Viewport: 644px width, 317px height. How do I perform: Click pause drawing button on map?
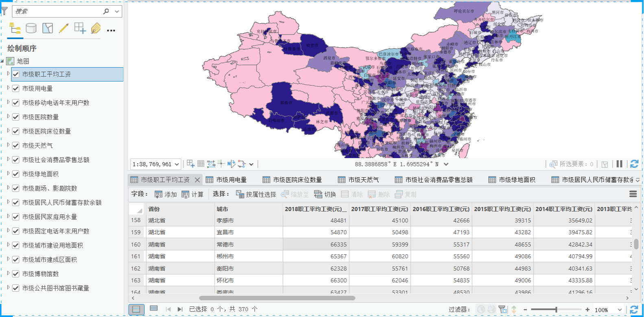(620, 164)
